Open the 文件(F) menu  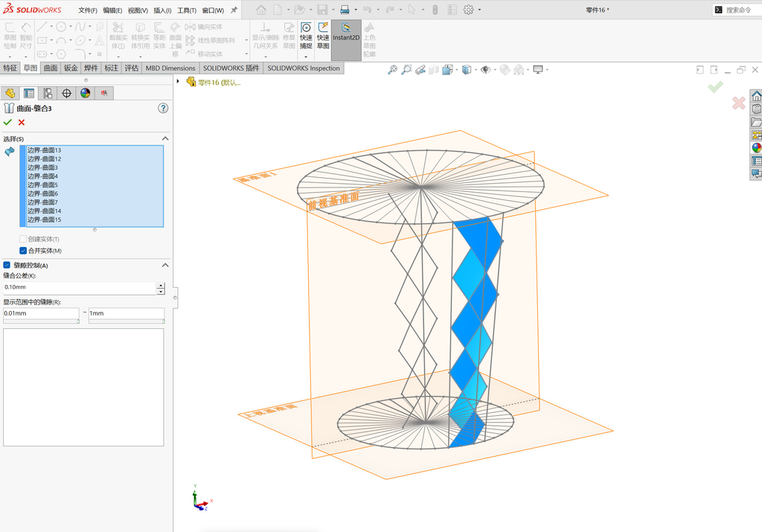[x=88, y=10]
